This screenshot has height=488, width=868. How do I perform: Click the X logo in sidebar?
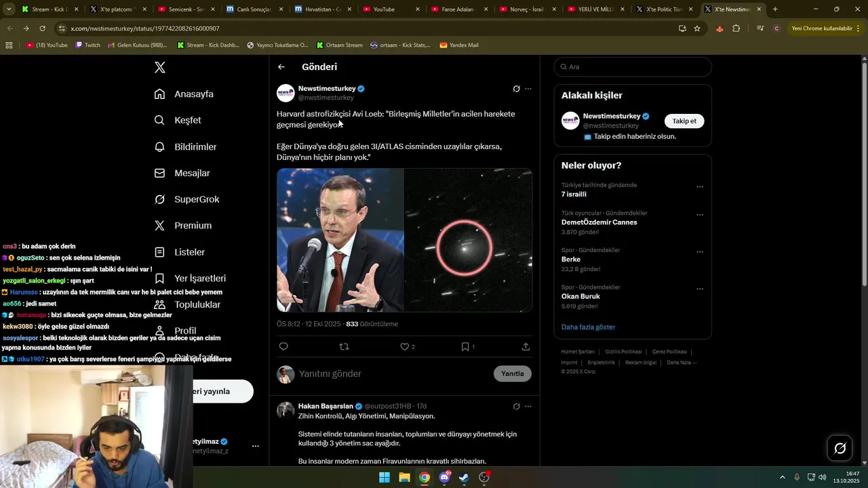(x=160, y=67)
